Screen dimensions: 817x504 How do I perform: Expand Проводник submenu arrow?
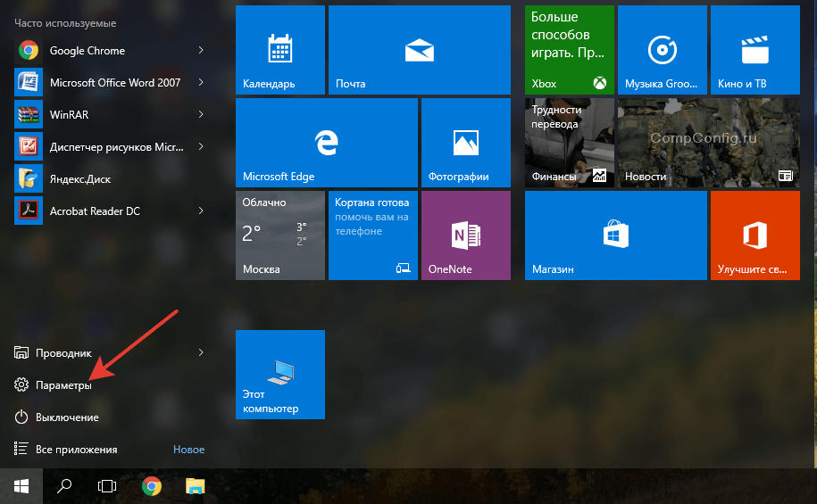(x=201, y=352)
